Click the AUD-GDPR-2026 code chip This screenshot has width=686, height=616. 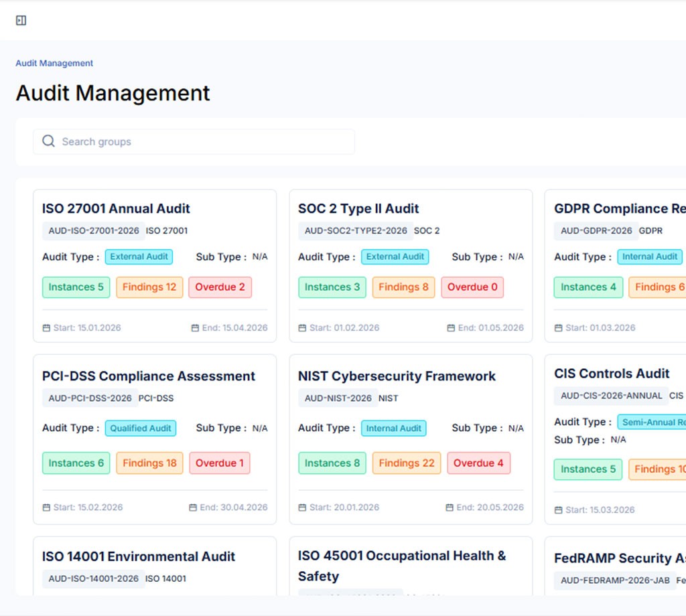(x=596, y=231)
